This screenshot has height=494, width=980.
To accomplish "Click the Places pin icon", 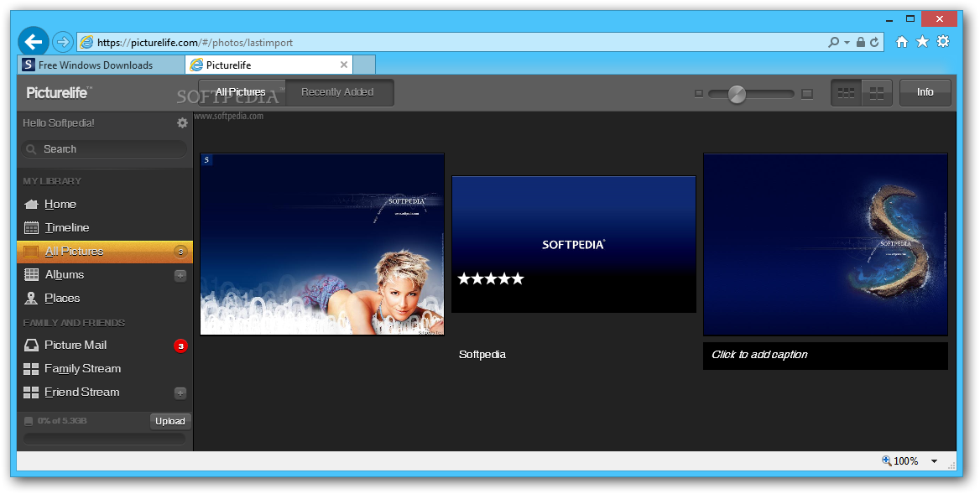I will 30,299.
